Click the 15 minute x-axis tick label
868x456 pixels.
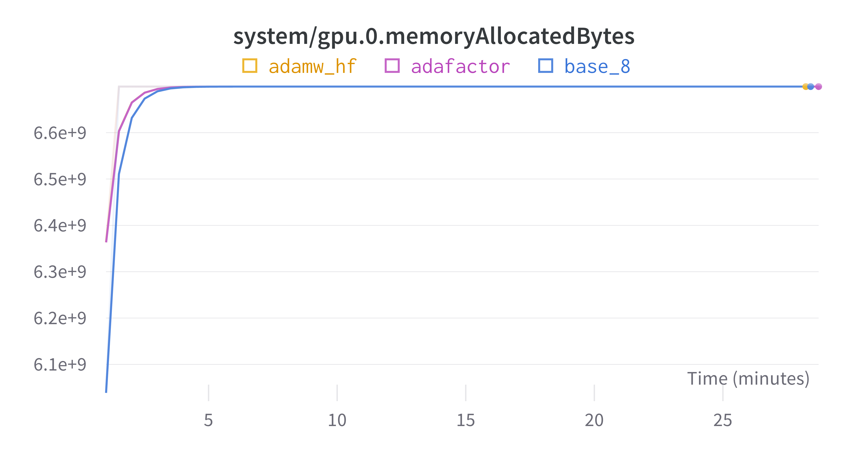click(x=466, y=420)
